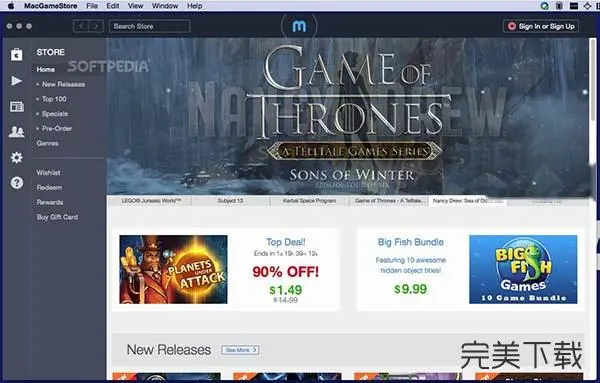Open New Releases in the sidebar

64,84
